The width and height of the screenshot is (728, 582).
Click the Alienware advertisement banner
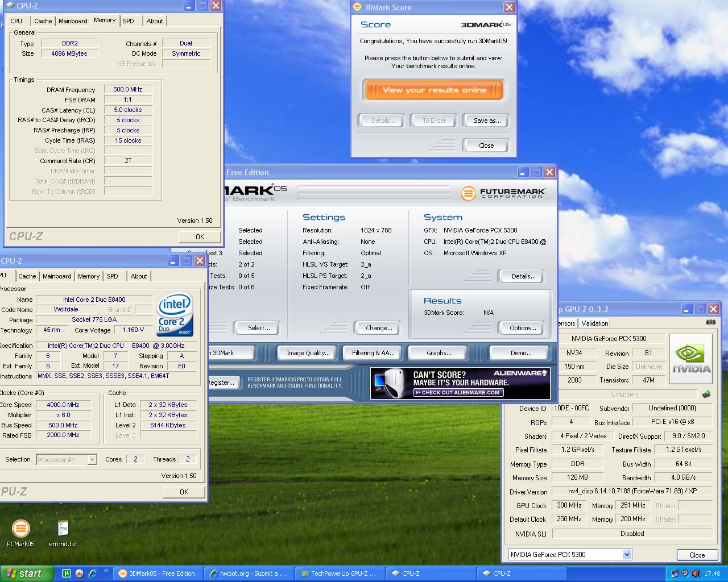(460, 383)
